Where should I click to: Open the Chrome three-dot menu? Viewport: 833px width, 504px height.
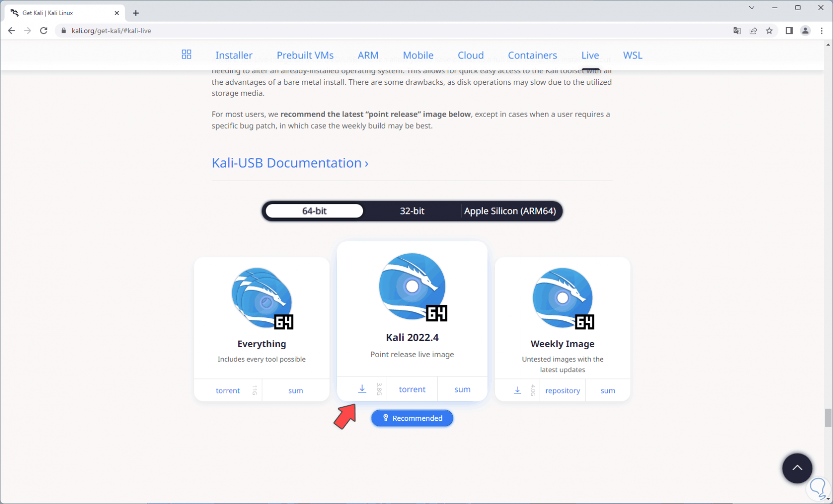pos(821,31)
